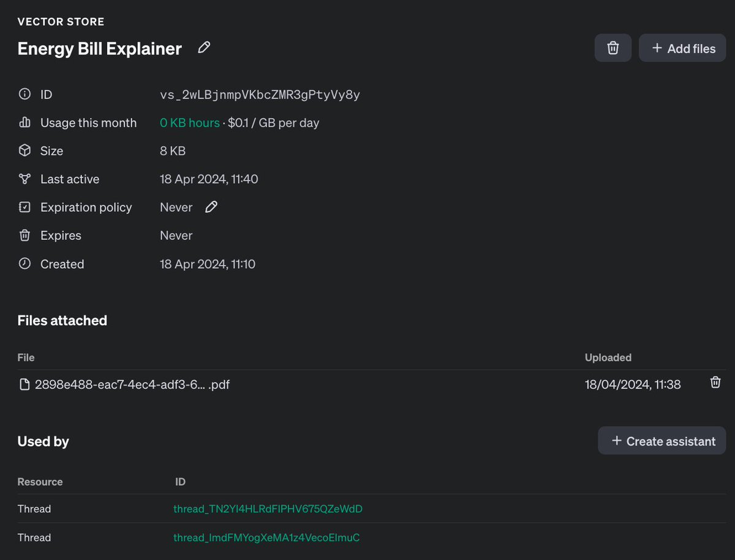The height and width of the screenshot is (560, 735).
Task: Click the info icon beside the ID label
Action: (x=24, y=94)
